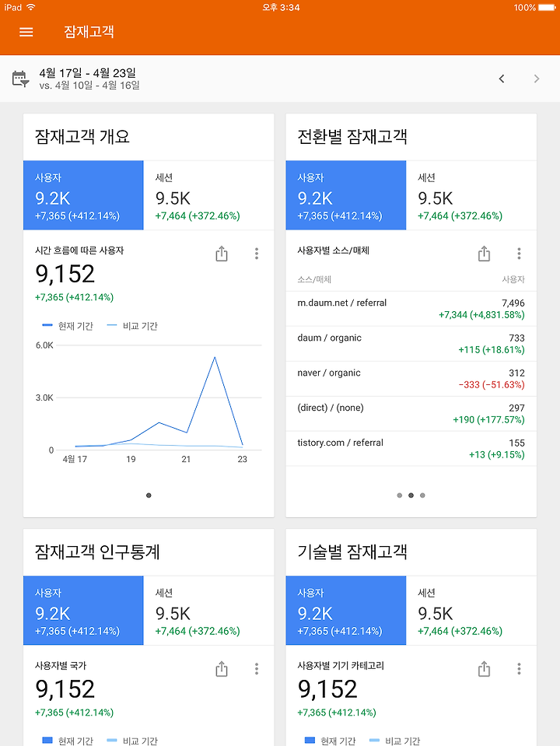Select 사용자 tab in 잠재고객 인구통계 card

[83, 611]
